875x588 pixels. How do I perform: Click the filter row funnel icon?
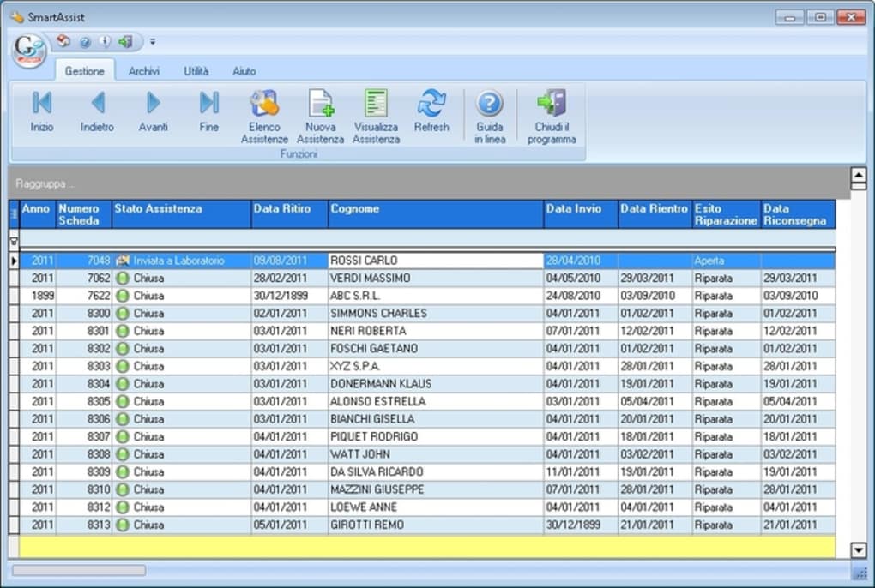tap(14, 242)
